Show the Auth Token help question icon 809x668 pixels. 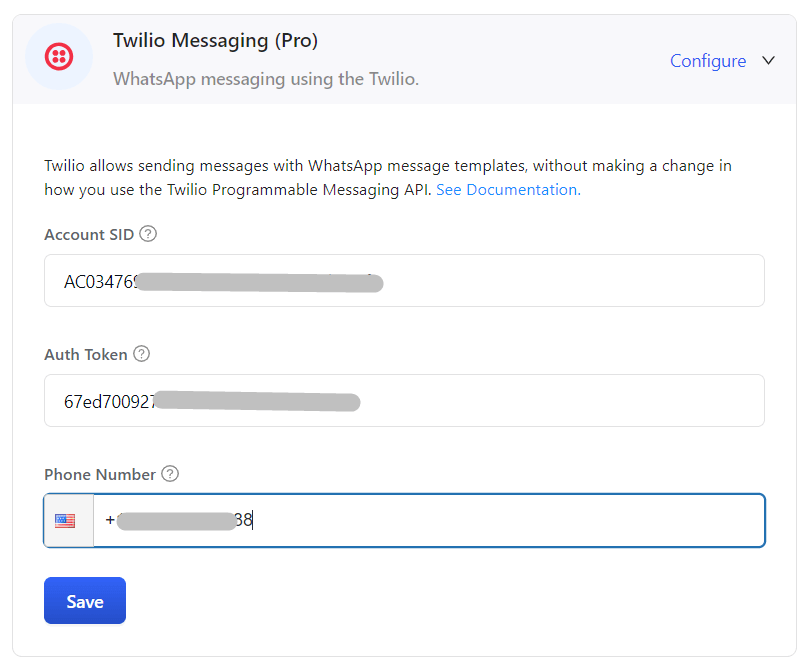click(141, 354)
